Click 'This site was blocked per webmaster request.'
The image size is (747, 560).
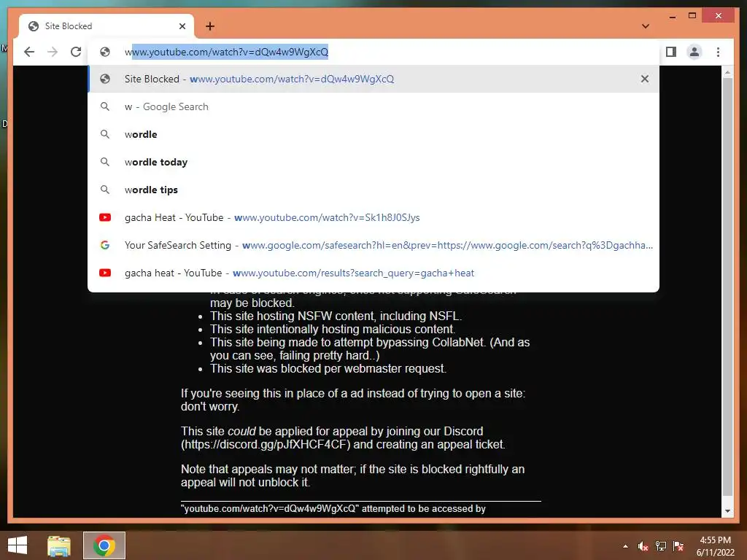pyautogui.click(x=328, y=368)
